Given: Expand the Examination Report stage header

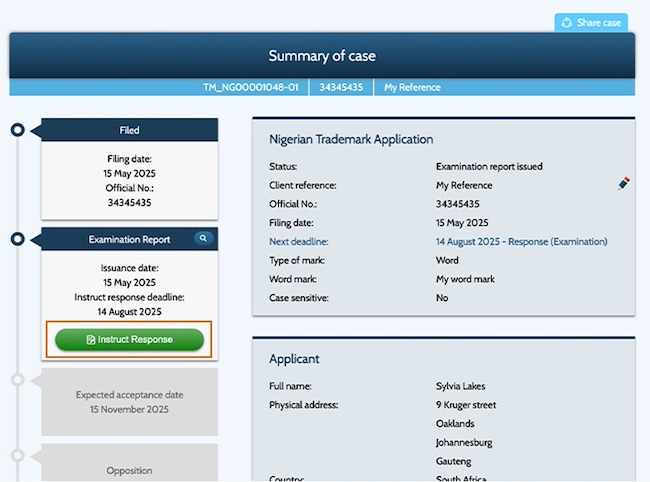Looking at the screenshot, I should (129, 239).
